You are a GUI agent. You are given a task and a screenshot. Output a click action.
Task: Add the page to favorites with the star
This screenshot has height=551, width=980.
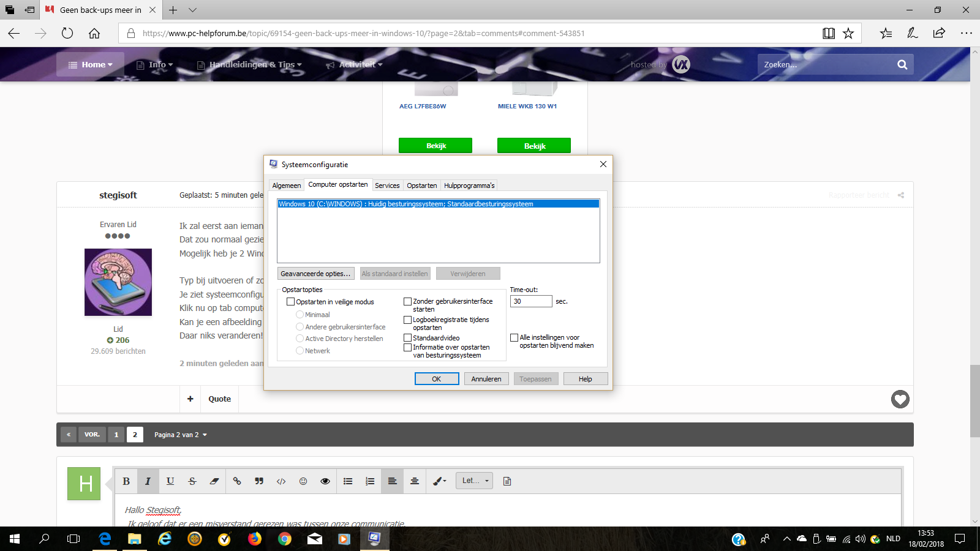coord(848,33)
